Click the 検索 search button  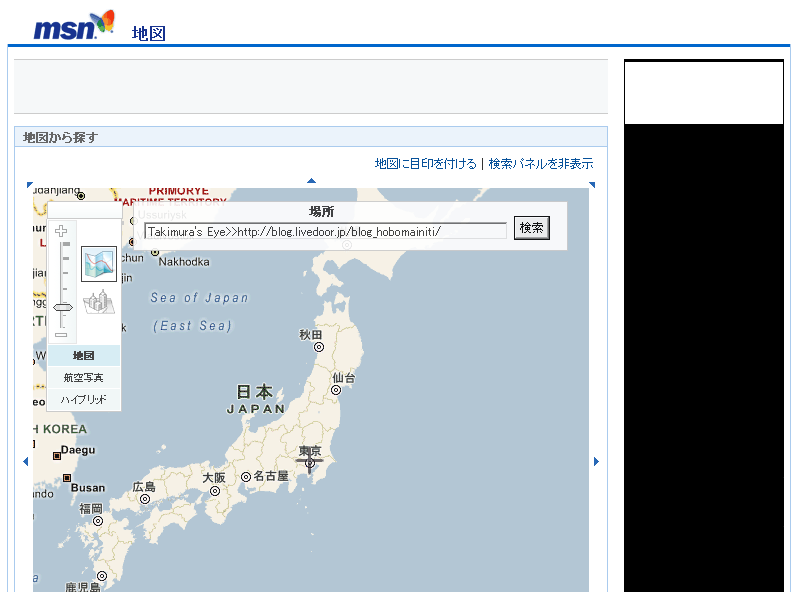(x=532, y=228)
